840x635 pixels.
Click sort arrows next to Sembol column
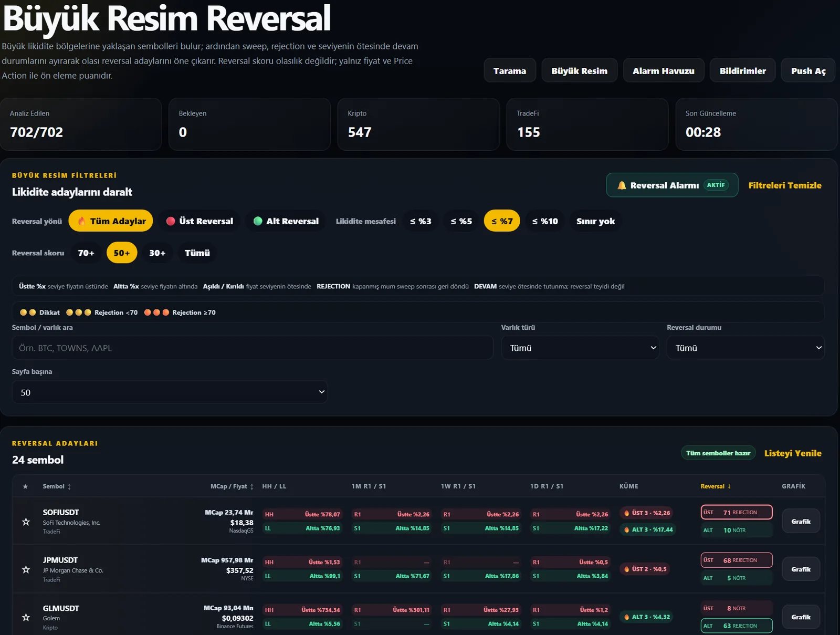tap(69, 487)
